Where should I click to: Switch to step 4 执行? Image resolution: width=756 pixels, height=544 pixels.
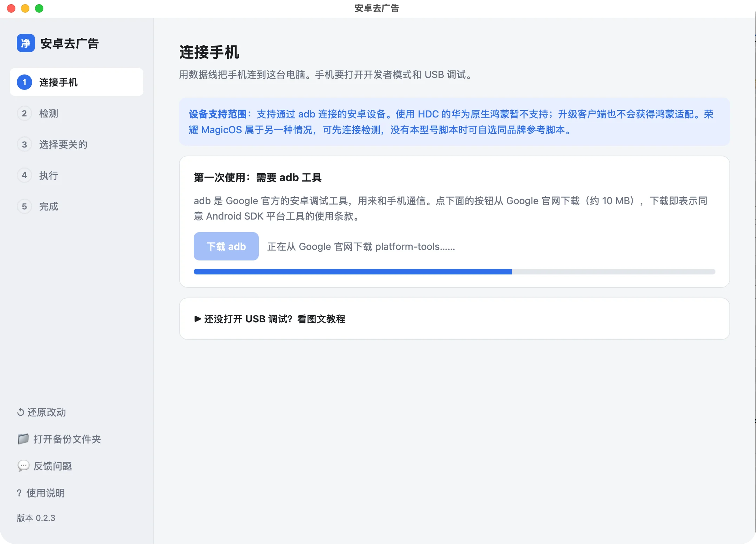pos(77,176)
